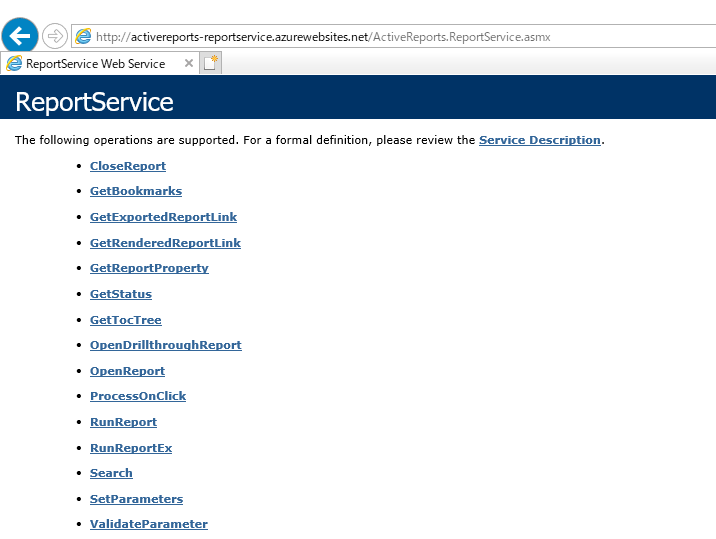Open the RunReportEx operation link

click(x=131, y=448)
